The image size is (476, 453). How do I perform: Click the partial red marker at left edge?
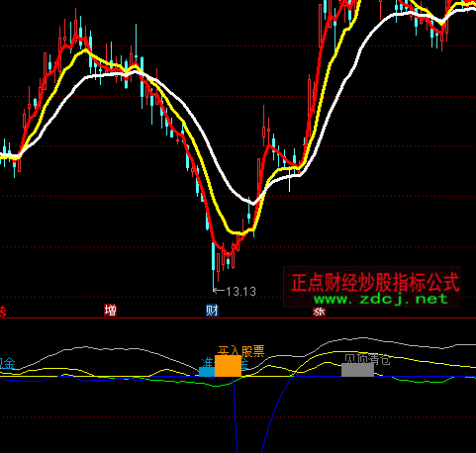pyautogui.click(x=3, y=312)
